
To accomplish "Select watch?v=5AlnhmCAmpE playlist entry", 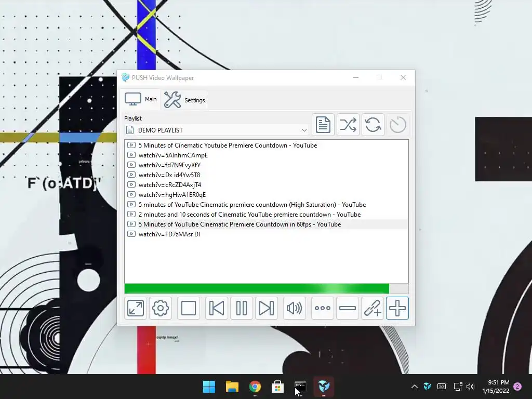I will pyautogui.click(x=267, y=155).
